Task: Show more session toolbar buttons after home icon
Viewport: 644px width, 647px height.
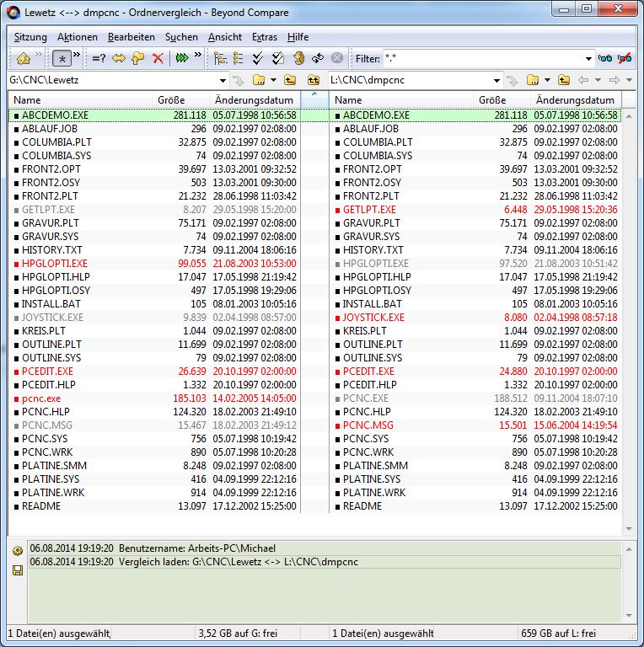Action: [39, 55]
